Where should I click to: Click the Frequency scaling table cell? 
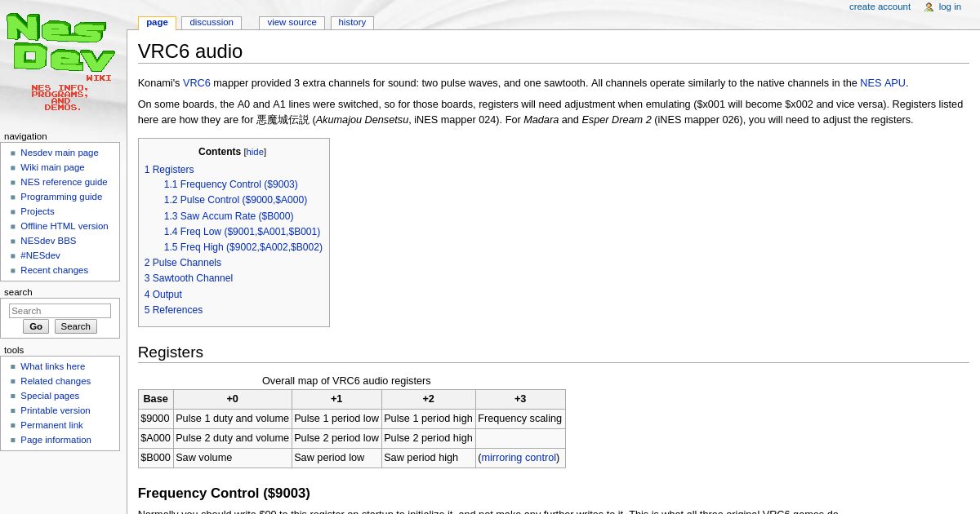pyautogui.click(x=520, y=419)
